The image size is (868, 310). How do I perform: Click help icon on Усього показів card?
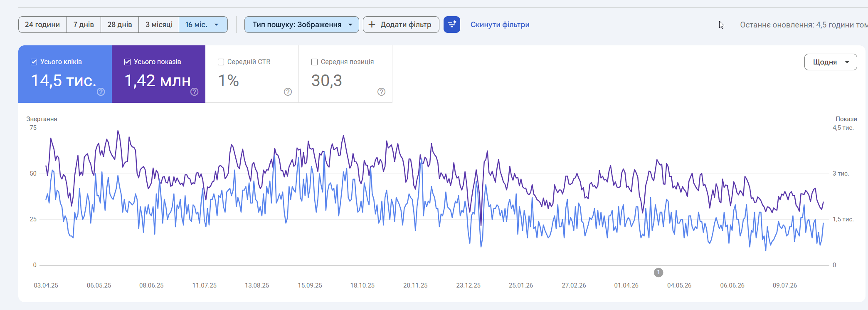pyautogui.click(x=195, y=92)
